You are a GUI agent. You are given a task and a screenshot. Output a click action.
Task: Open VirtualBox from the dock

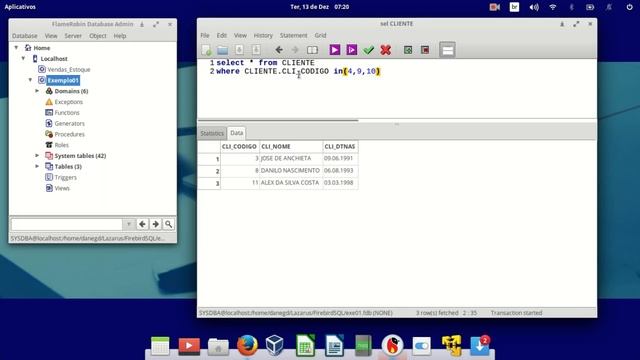click(274, 346)
